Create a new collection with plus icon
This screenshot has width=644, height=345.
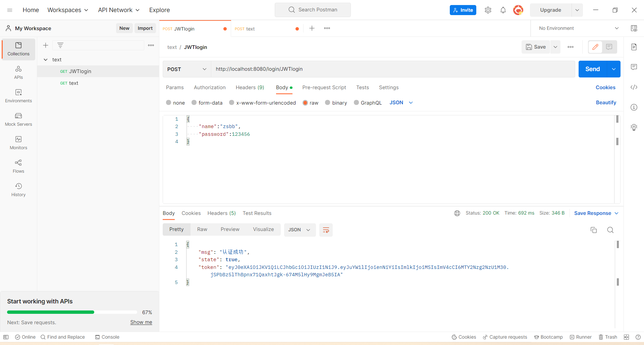(46, 45)
